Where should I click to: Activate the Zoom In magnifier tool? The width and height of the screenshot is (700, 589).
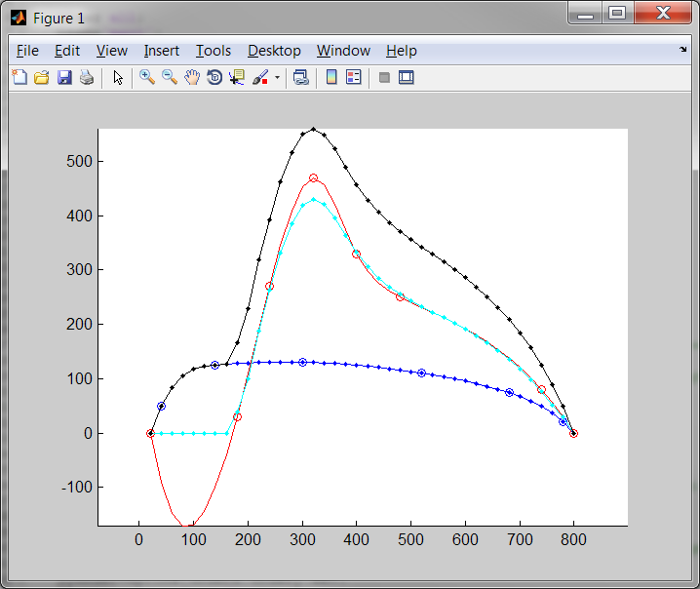tap(147, 77)
